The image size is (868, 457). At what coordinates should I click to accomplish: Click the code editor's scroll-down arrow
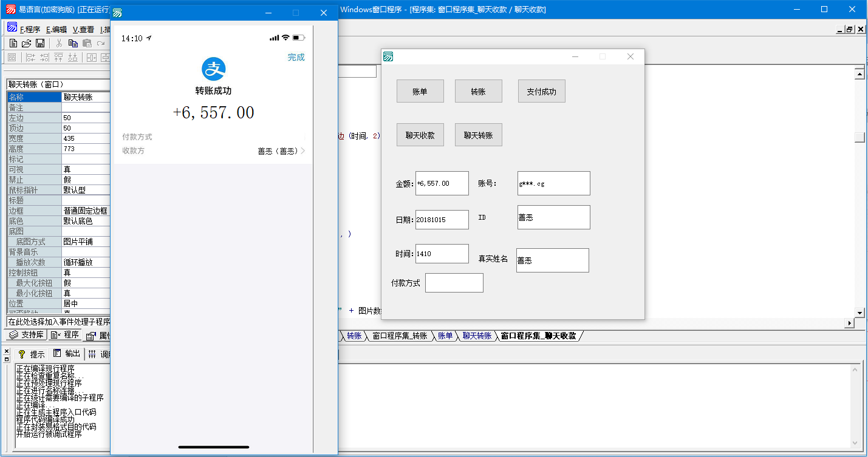pos(859,313)
